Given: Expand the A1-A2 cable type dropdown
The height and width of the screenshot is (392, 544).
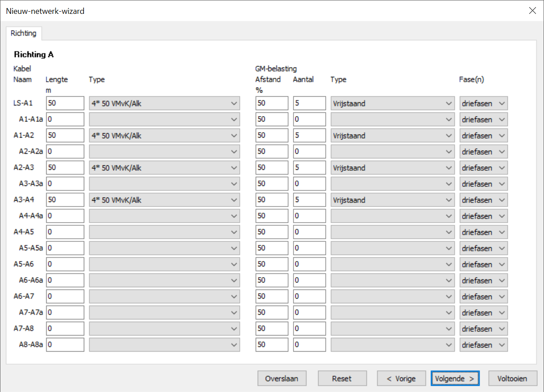Looking at the screenshot, I should (x=164, y=136).
